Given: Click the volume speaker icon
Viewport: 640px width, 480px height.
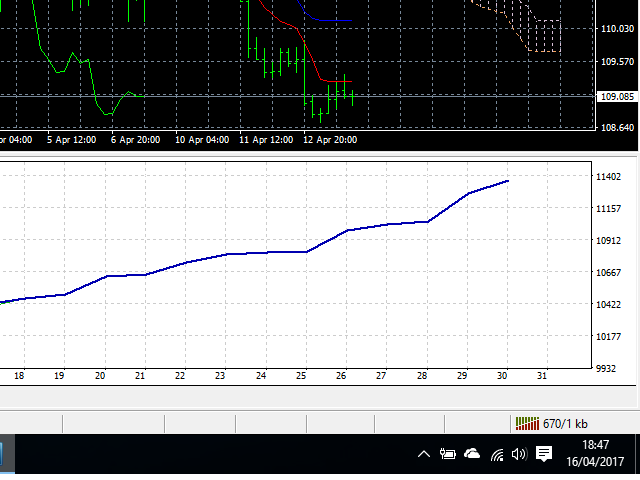Looking at the screenshot, I should tap(518, 454).
